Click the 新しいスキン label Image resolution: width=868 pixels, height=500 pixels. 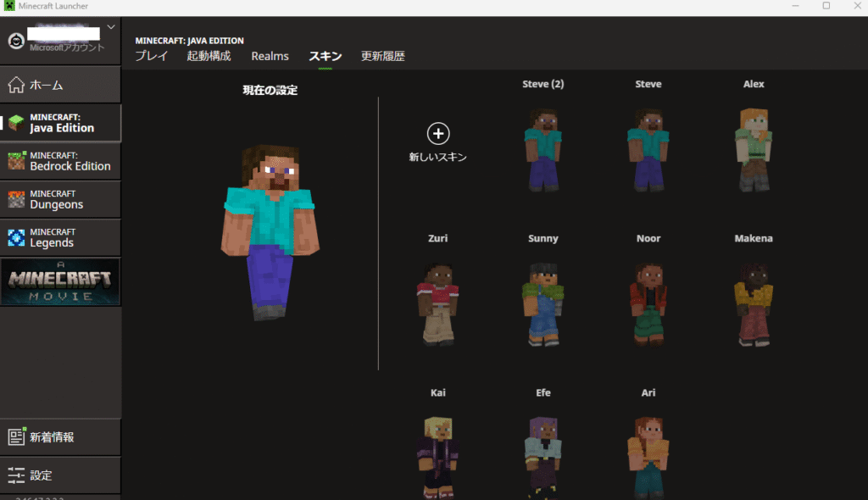coord(438,158)
